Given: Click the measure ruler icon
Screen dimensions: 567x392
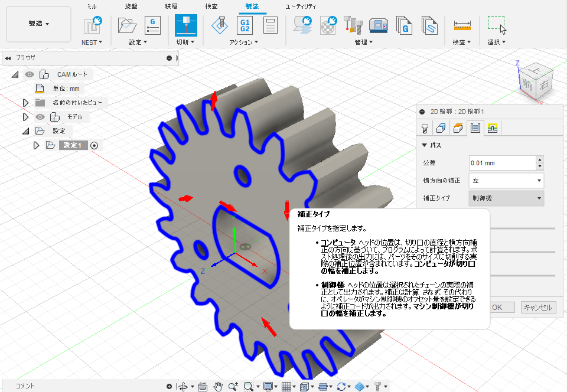Looking at the screenshot, I should [x=462, y=25].
